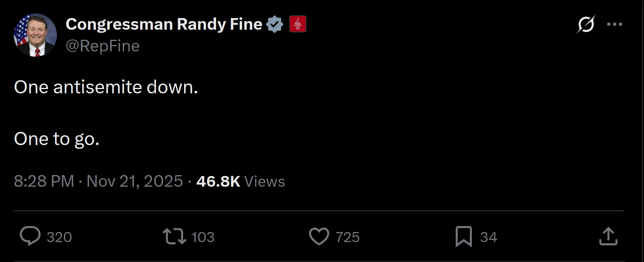Image resolution: width=644 pixels, height=262 pixels.
Task: Click the 103 reposts count
Action: (x=203, y=237)
